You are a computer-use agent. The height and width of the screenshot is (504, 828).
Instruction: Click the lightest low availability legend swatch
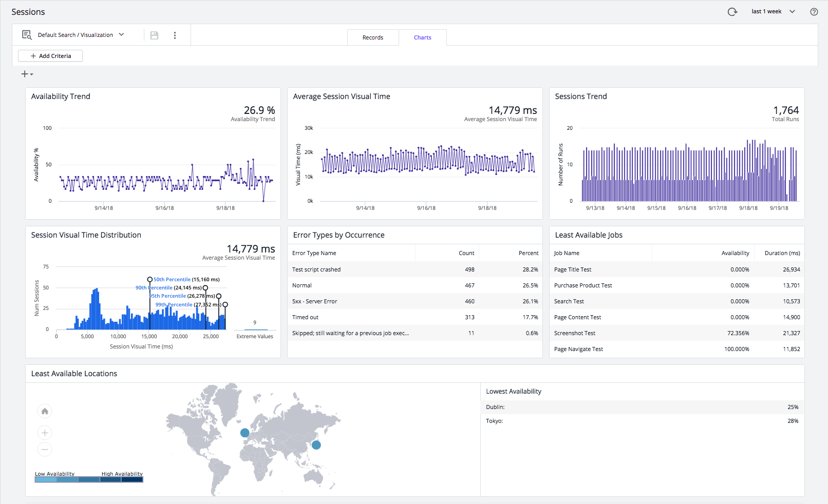point(46,479)
